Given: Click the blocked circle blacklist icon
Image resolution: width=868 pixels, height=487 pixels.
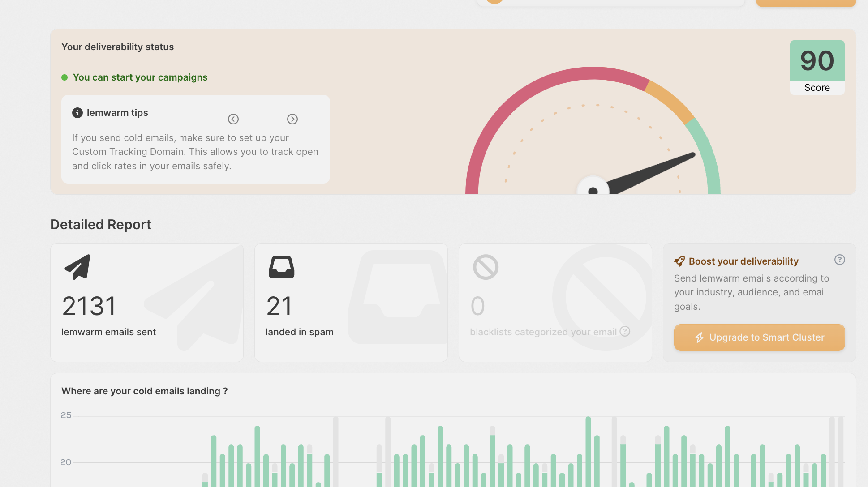Looking at the screenshot, I should 486,267.
